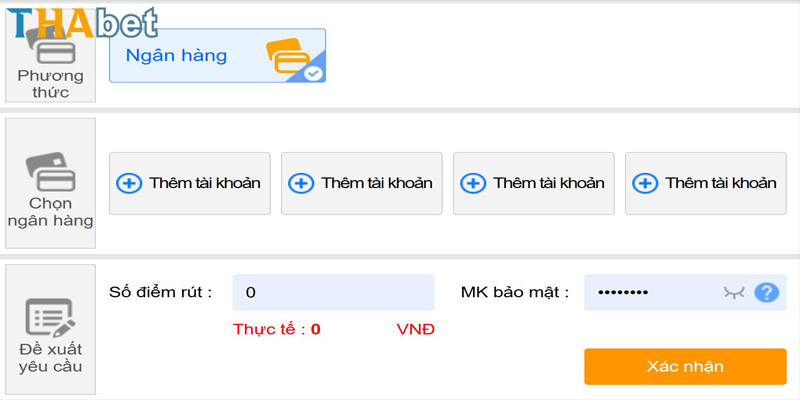Click the plus icon in third Thêm tài khoản
Viewport: 800px width, 400px height.
click(473, 183)
